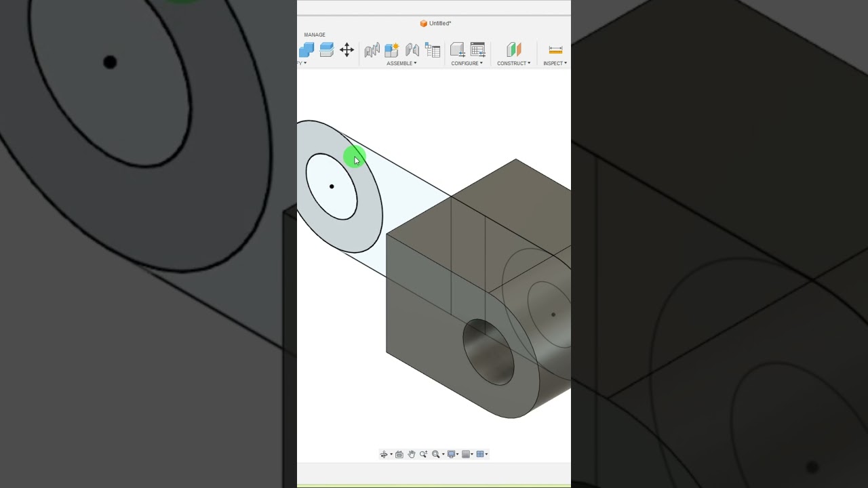
Task: Click the As-Built Joint icon
Action: 412,50
